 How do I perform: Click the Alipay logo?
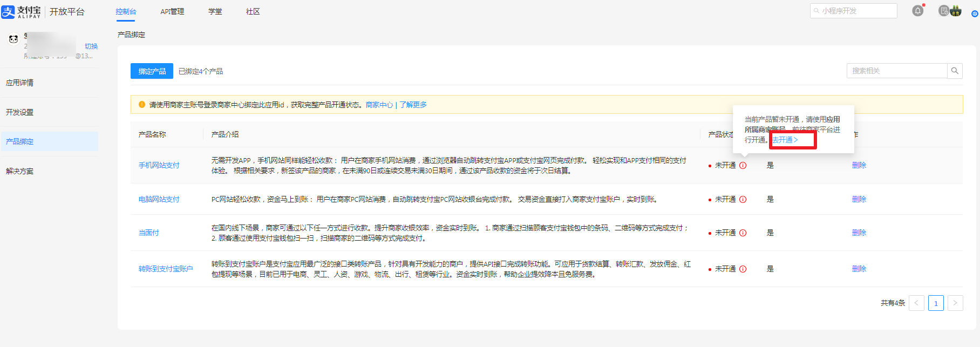(x=21, y=12)
